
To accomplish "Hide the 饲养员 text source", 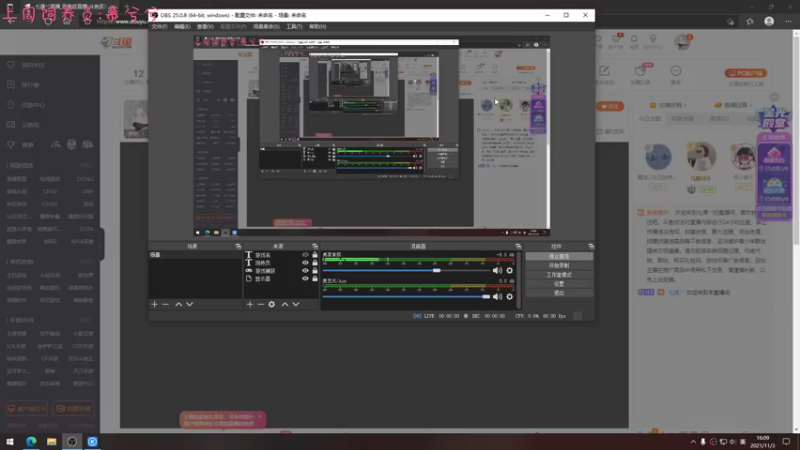I will tap(305, 263).
